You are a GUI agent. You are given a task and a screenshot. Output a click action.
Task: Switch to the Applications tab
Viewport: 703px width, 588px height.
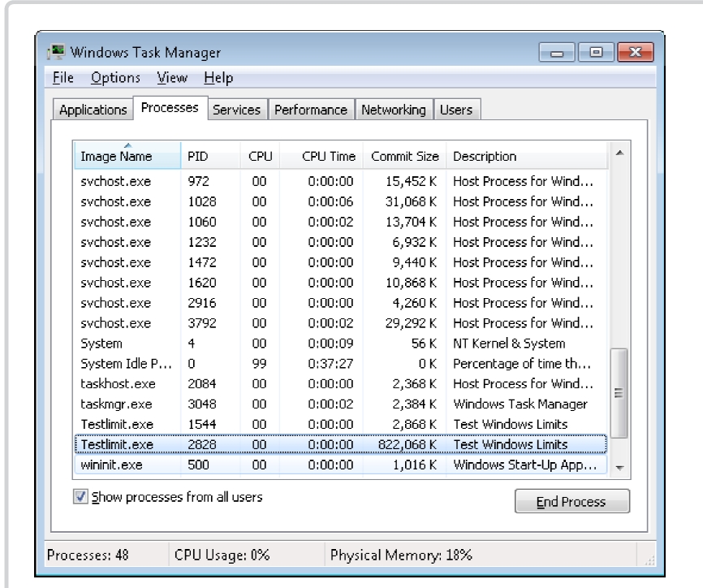[93, 110]
